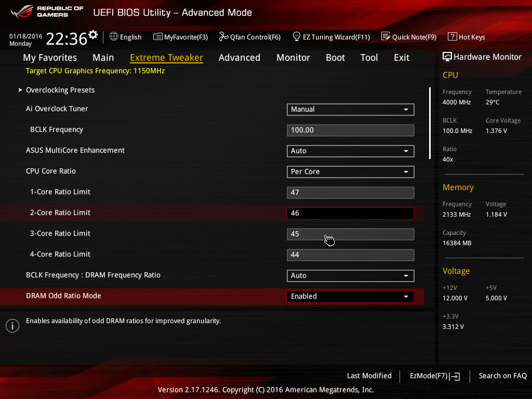Click the Last Modified button
The width and height of the screenshot is (532, 399).
[x=369, y=376]
